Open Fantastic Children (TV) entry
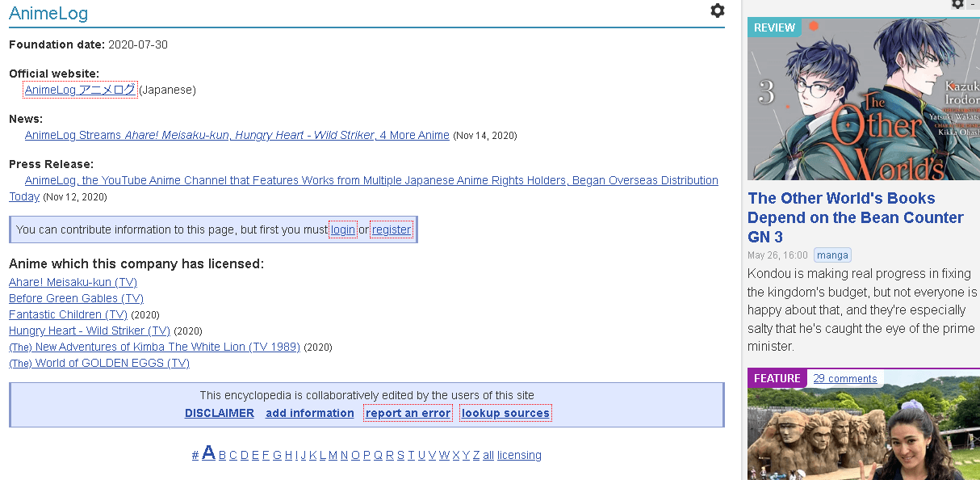 68,314
